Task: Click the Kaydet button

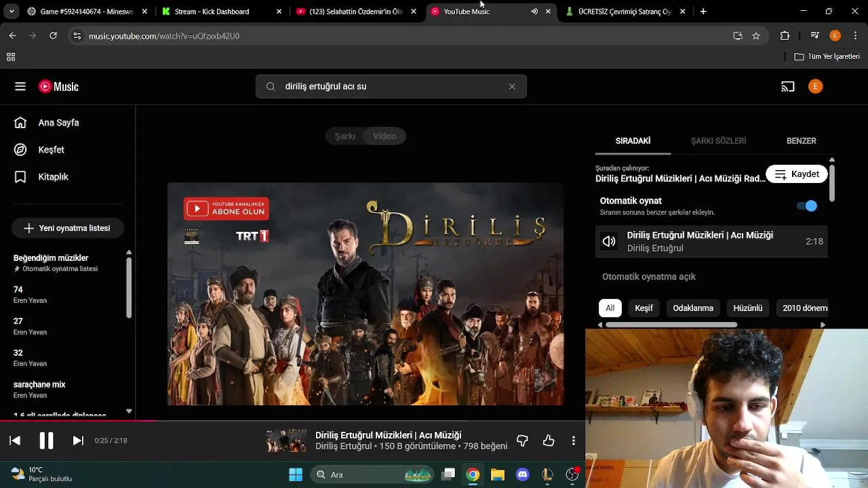Action: point(797,174)
